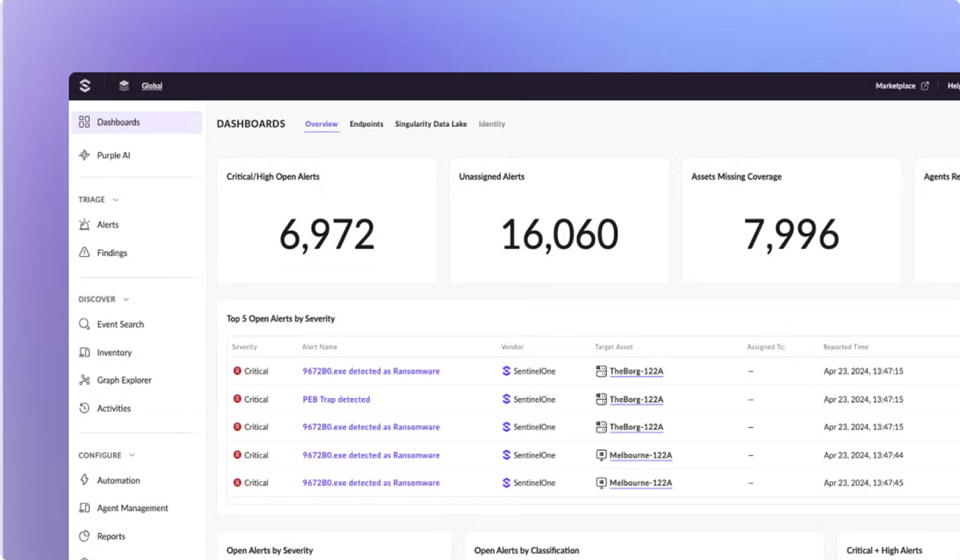960x560 pixels.
Task: Switch to the Overview tab
Action: click(321, 124)
